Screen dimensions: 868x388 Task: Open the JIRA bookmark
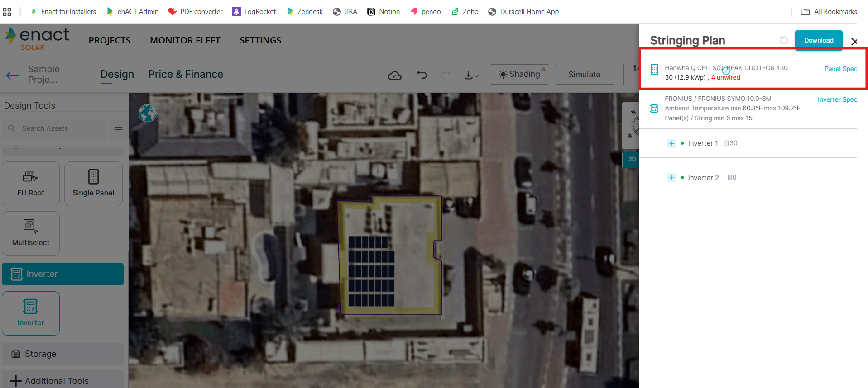click(x=345, y=12)
